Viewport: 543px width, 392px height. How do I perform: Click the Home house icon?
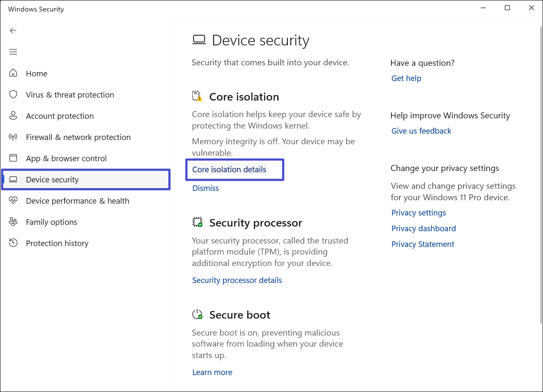[x=13, y=73]
